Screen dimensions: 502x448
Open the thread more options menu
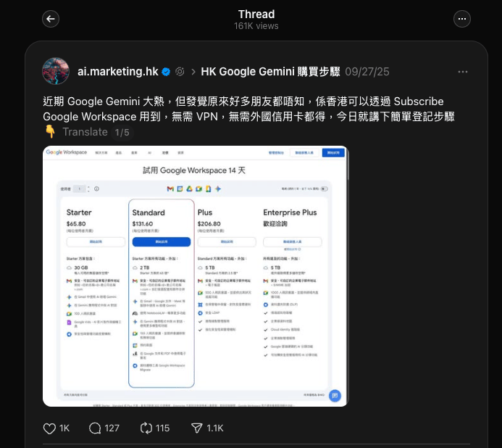462,19
